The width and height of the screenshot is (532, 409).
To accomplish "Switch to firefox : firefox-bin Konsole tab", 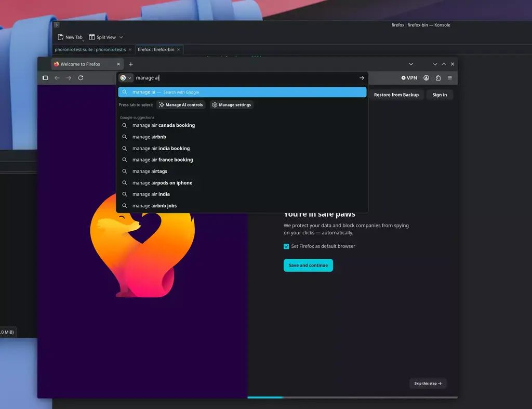I will coord(156,49).
